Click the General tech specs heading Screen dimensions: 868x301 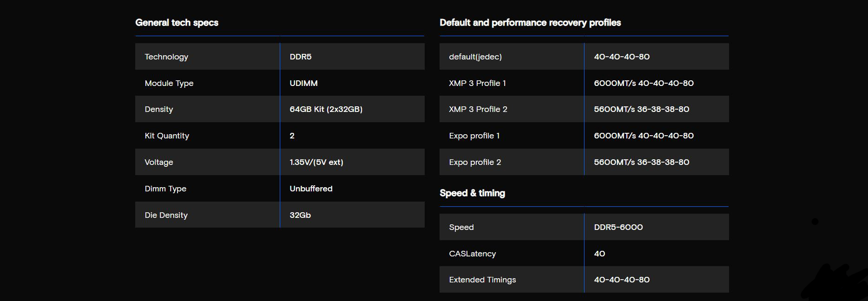point(177,23)
